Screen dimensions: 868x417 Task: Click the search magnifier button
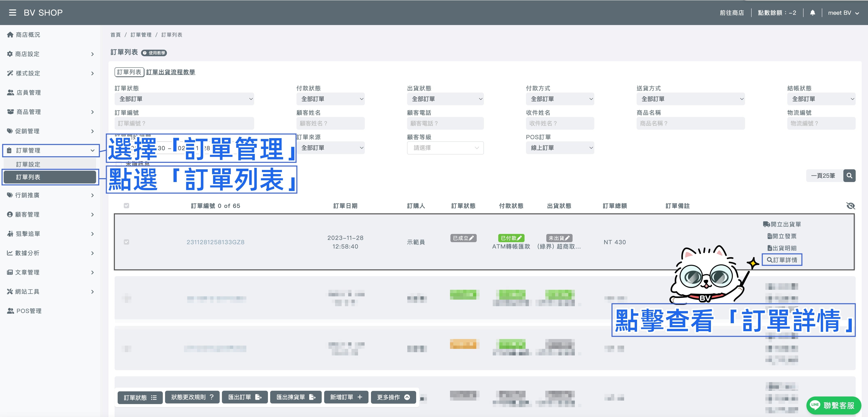pyautogui.click(x=849, y=175)
